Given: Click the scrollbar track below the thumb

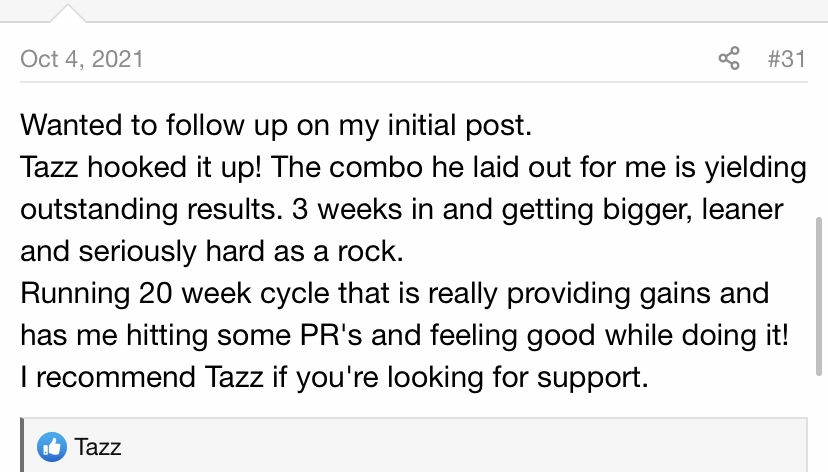Looking at the screenshot, I should pos(819,422).
